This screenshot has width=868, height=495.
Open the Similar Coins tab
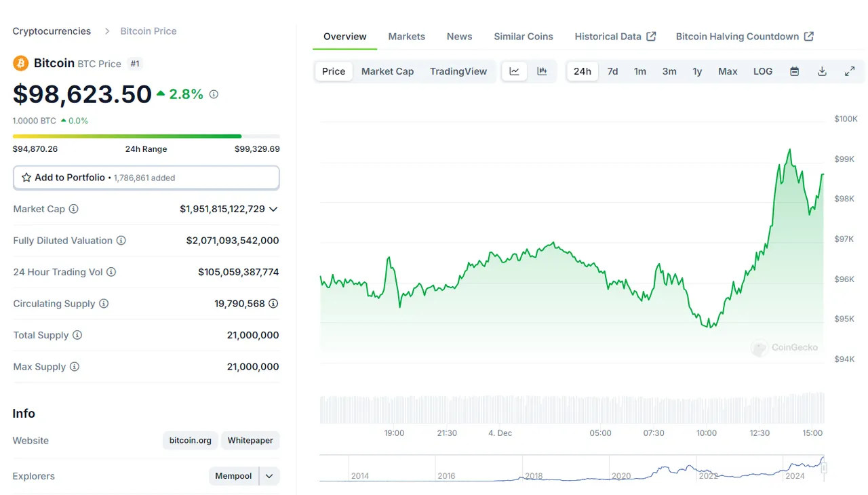point(524,37)
